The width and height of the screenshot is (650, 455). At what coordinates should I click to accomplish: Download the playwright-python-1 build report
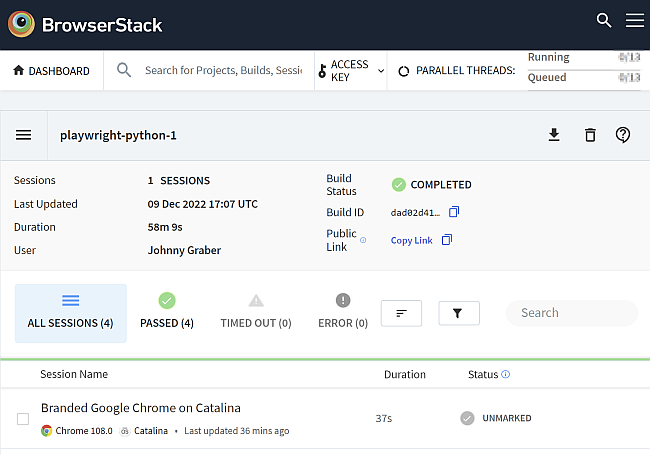pyautogui.click(x=554, y=135)
